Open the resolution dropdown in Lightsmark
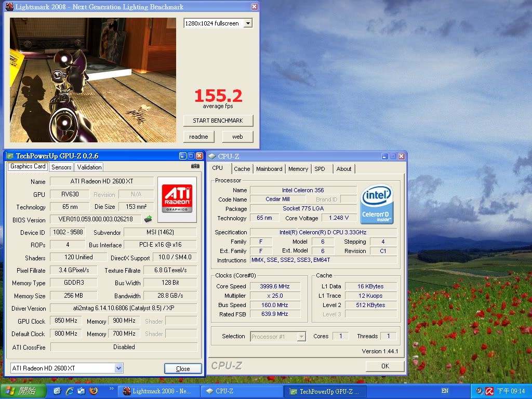This screenshot has width=532, height=399. pyautogui.click(x=248, y=23)
